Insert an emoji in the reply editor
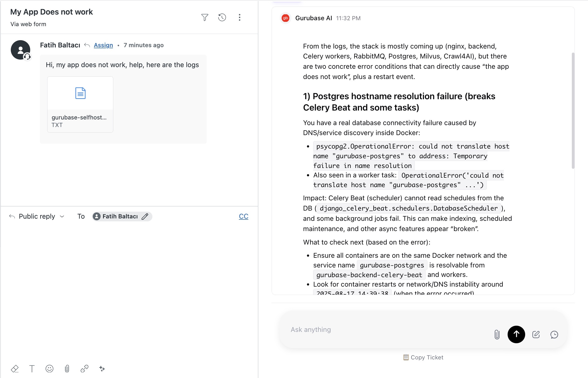Image resolution: width=588 pixels, height=378 pixels. [x=50, y=369]
